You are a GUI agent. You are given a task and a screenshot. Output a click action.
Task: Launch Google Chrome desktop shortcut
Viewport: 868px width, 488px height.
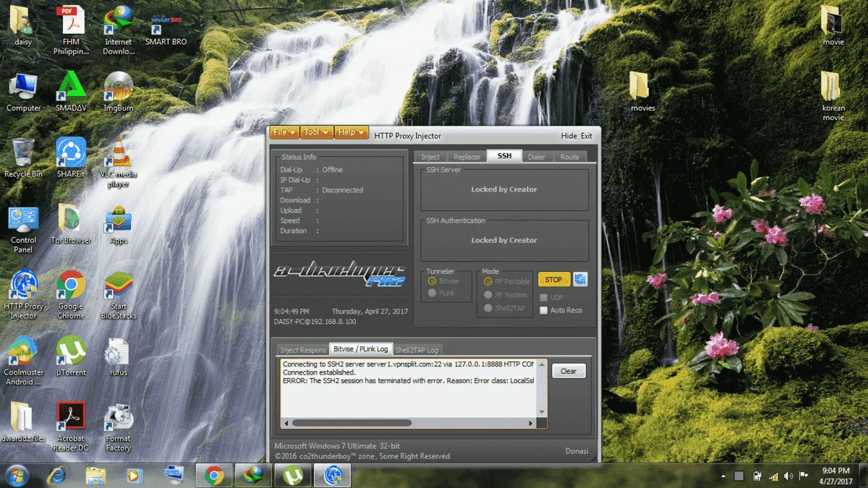[x=71, y=295]
